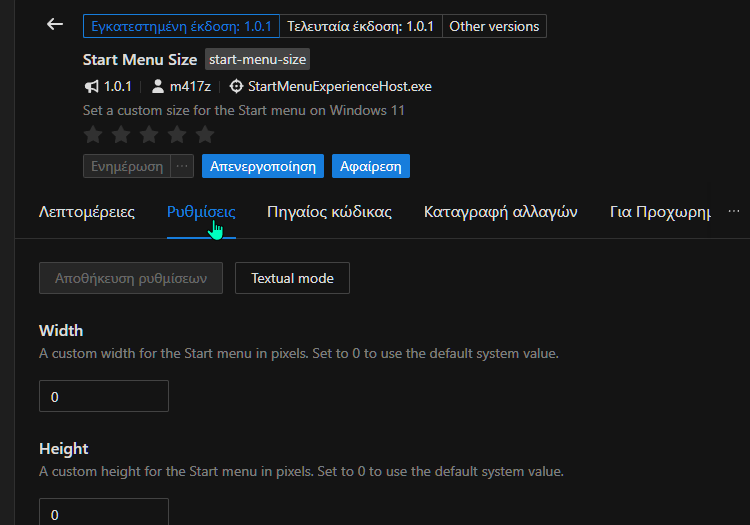Give the mod five stars
The width and height of the screenshot is (750, 525).
click(x=205, y=134)
